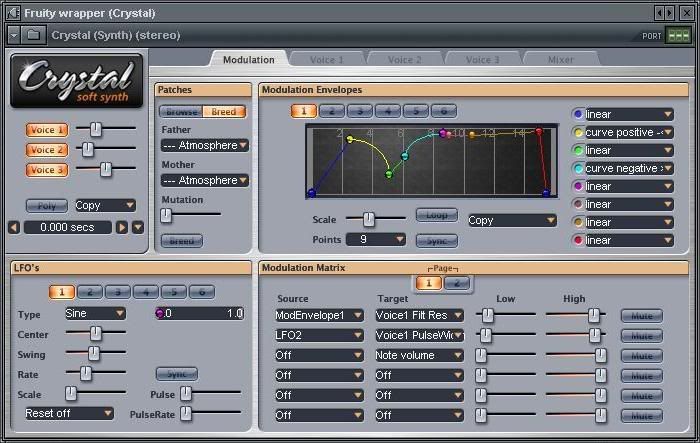This screenshot has width=700, height=443.
Task: Switch to the Voice 3 tab
Action: tap(482, 59)
